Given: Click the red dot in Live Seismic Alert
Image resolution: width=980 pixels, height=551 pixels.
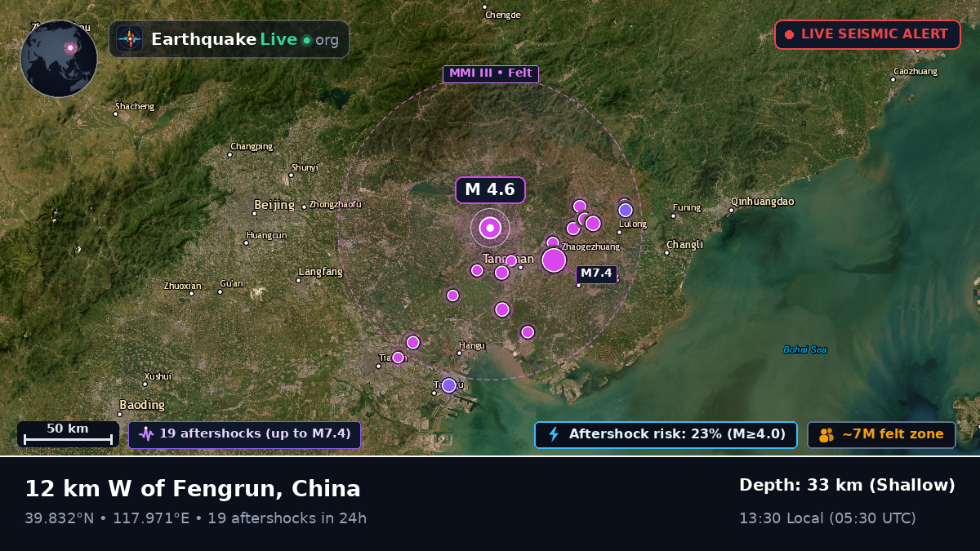Looking at the screenshot, I should 789,34.
